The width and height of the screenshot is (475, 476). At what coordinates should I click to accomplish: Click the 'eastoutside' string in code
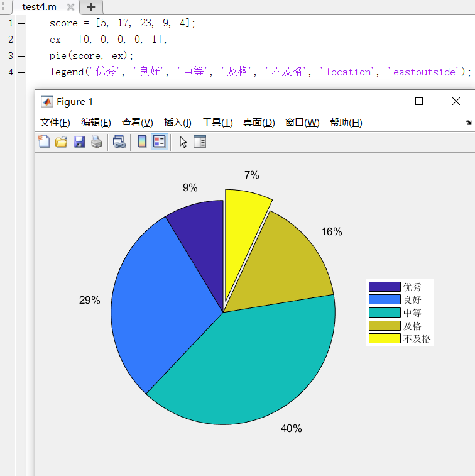[x=424, y=72]
